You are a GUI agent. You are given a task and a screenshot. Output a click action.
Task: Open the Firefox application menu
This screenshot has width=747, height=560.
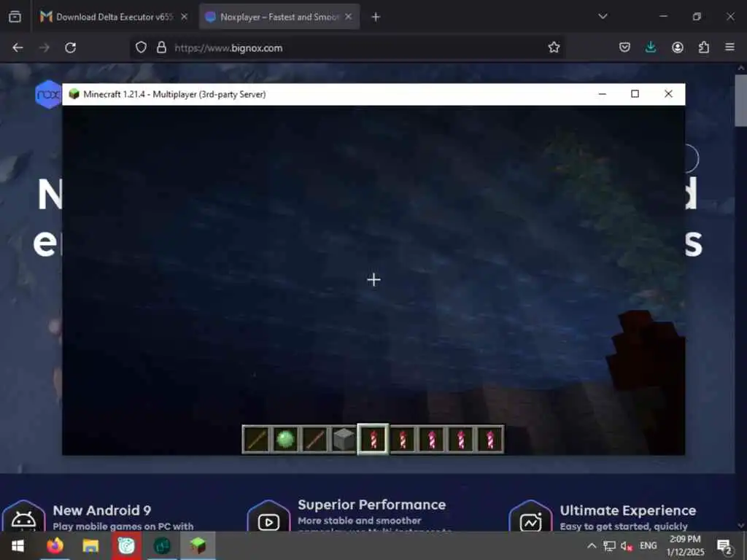tap(729, 47)
